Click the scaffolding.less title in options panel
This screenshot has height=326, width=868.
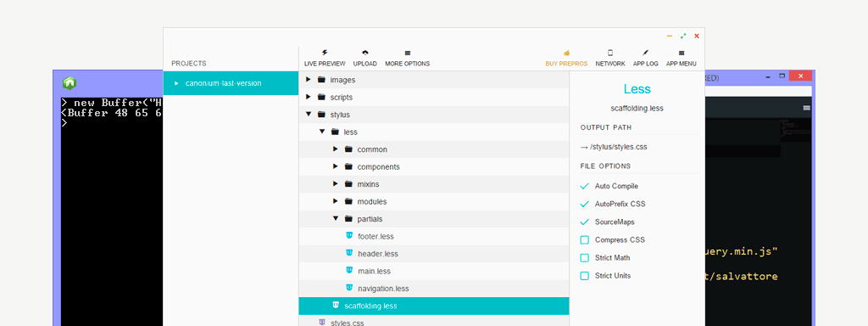[x=637, y=108]
